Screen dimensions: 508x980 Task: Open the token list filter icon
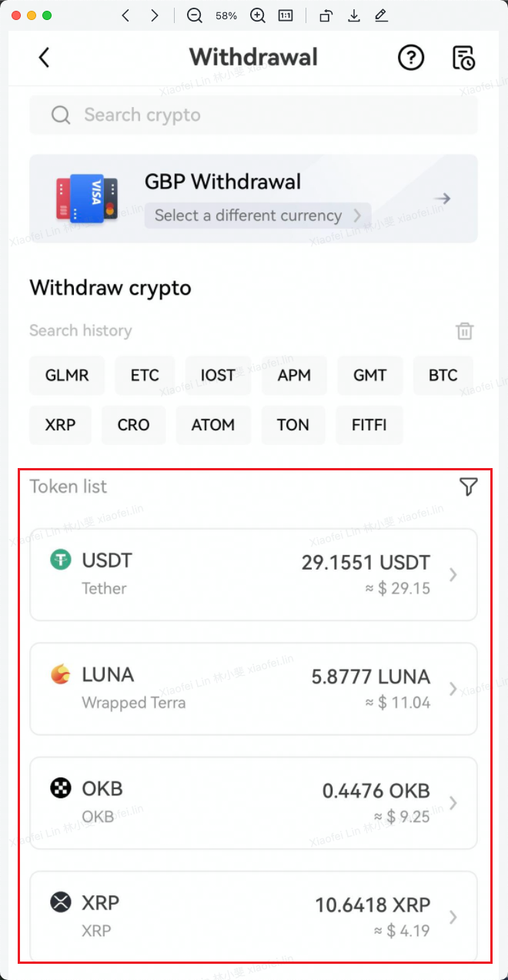[468, 487]
